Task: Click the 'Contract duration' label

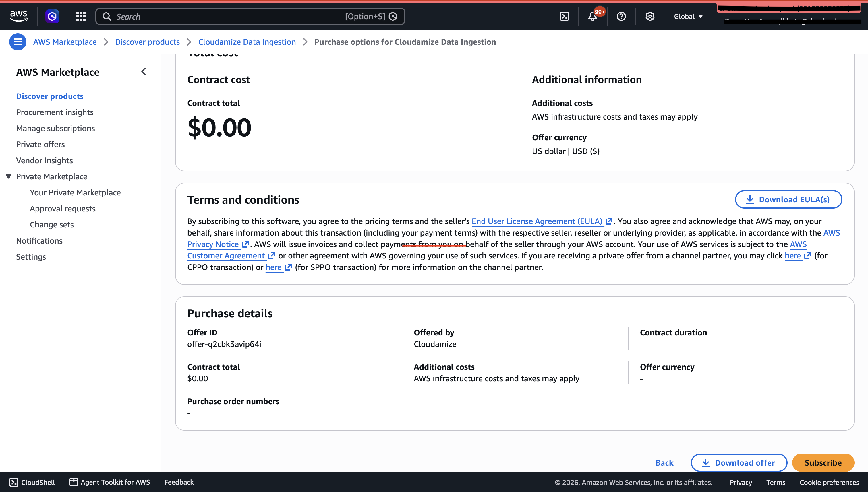Action: tap(673, 332)
